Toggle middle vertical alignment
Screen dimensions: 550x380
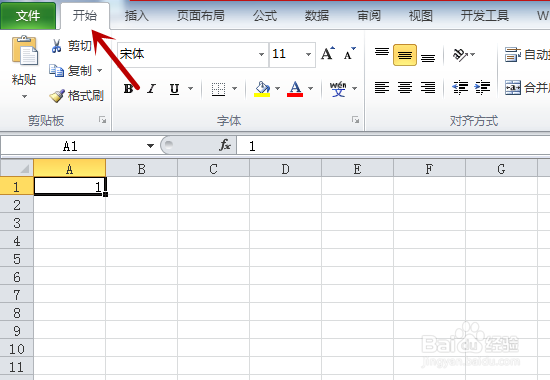point(405,55)
